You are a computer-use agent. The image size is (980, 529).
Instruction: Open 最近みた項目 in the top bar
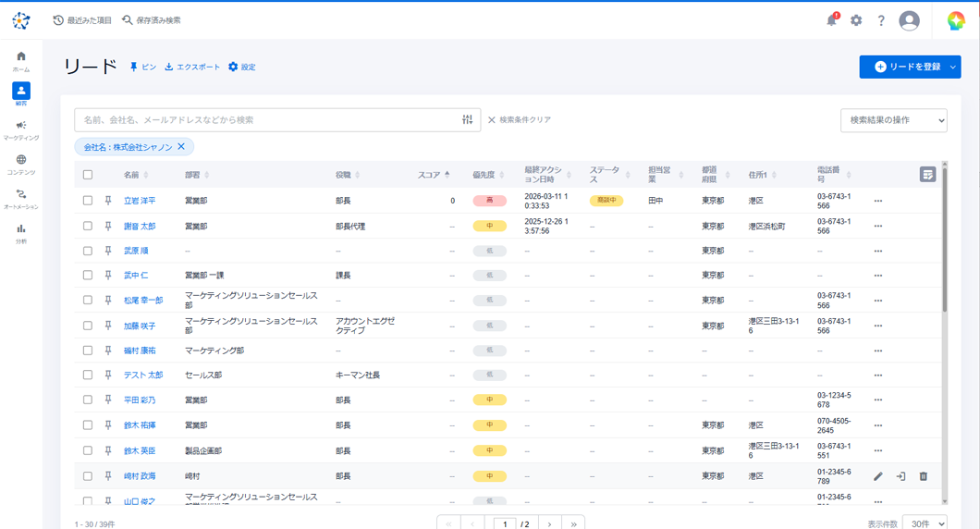pos(82,20)
